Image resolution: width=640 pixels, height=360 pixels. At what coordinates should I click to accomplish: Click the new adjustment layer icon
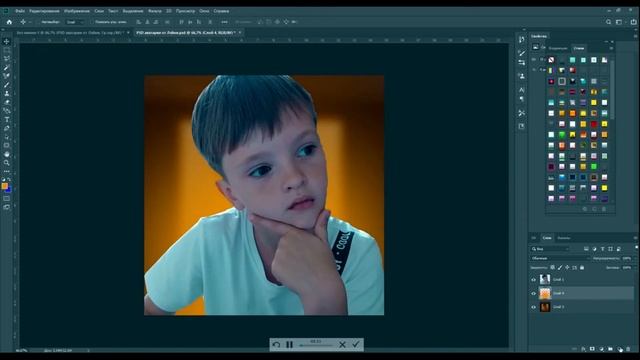(601, 349)
